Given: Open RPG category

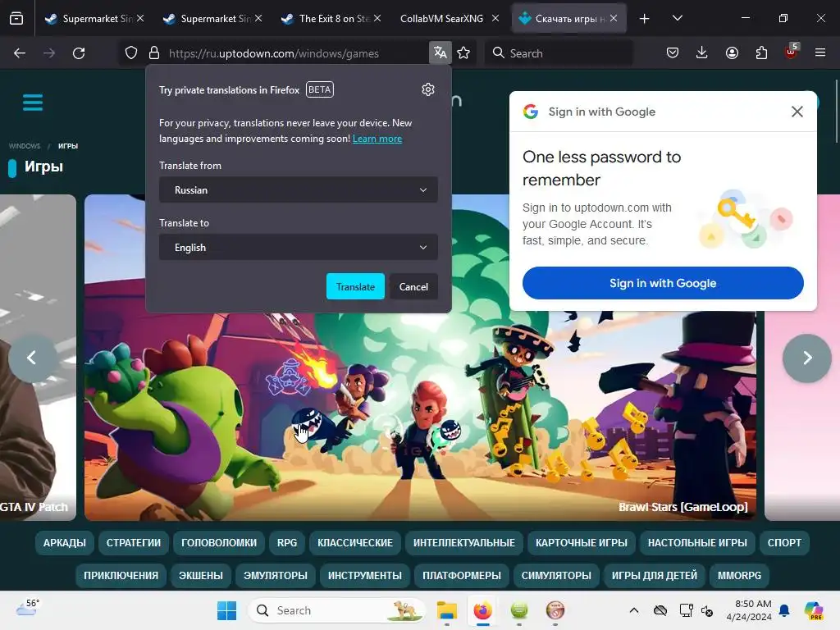Looking at the screenshot, I should click(287, 543).
